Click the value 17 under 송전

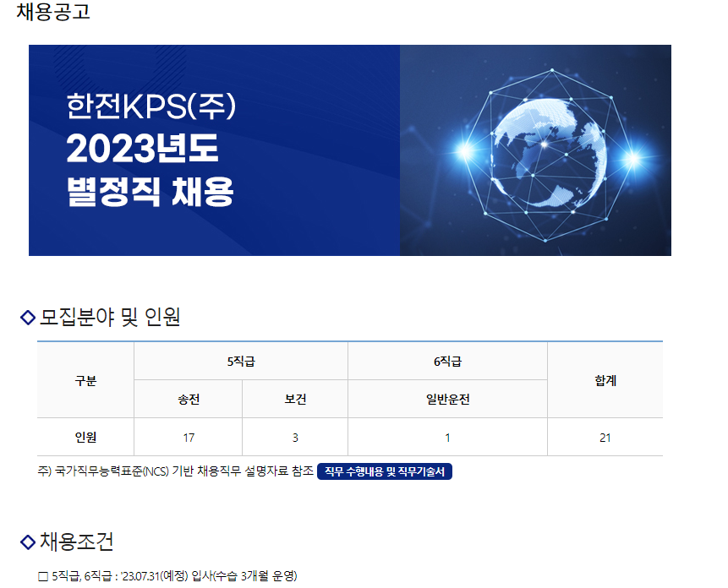189,438
